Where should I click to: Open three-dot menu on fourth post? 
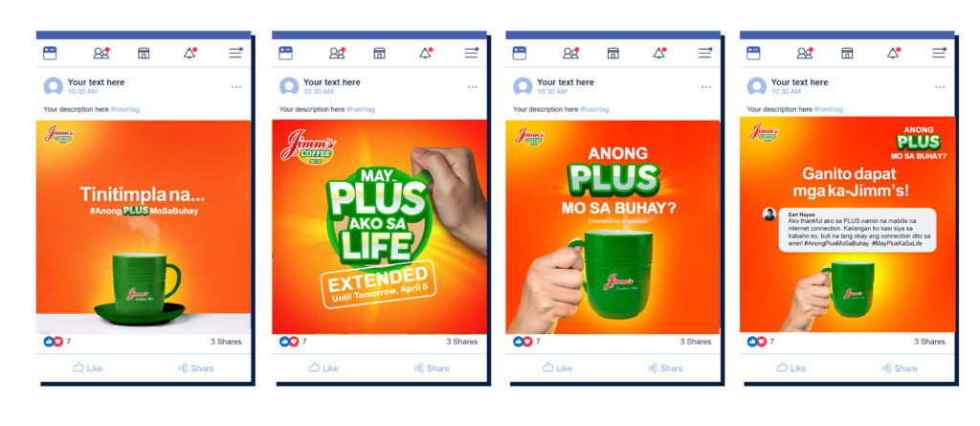tap(940, 87)
